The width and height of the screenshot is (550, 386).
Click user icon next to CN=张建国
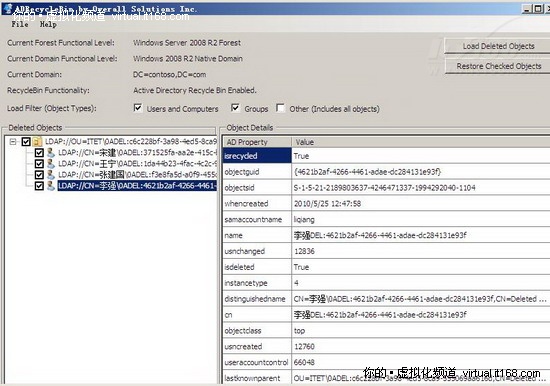[51, 175]
